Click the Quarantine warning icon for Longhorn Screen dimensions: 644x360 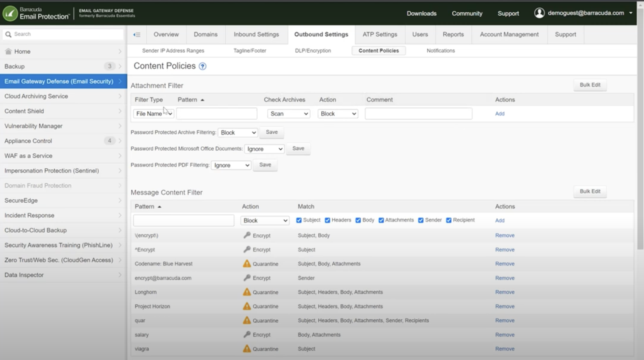pos(247,292)
